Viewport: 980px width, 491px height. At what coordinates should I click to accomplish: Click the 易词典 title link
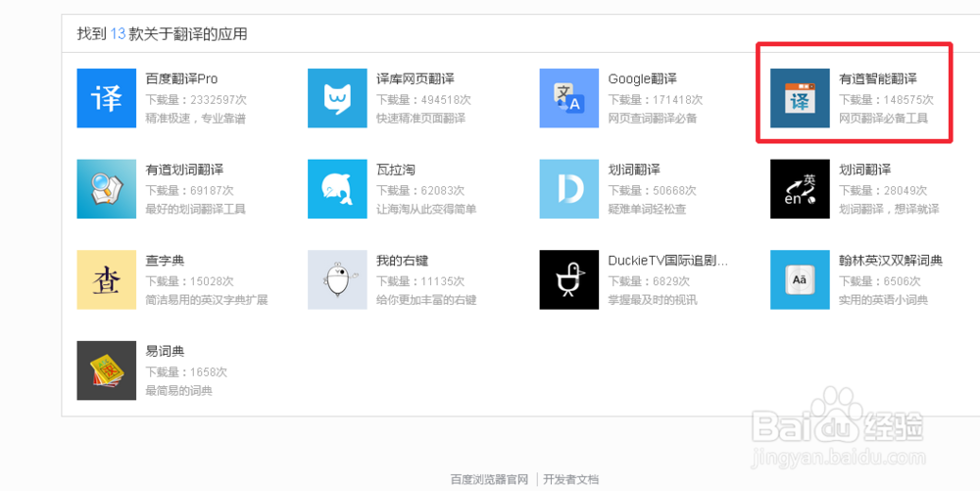[x=165, y=351]
